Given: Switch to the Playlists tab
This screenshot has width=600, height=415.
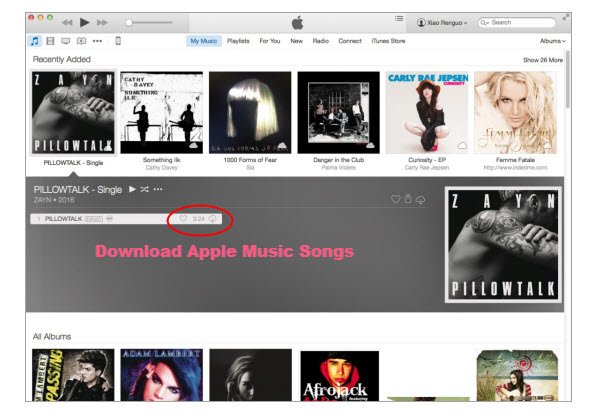Looking at the screenshot, I should [x=238, y=41].
